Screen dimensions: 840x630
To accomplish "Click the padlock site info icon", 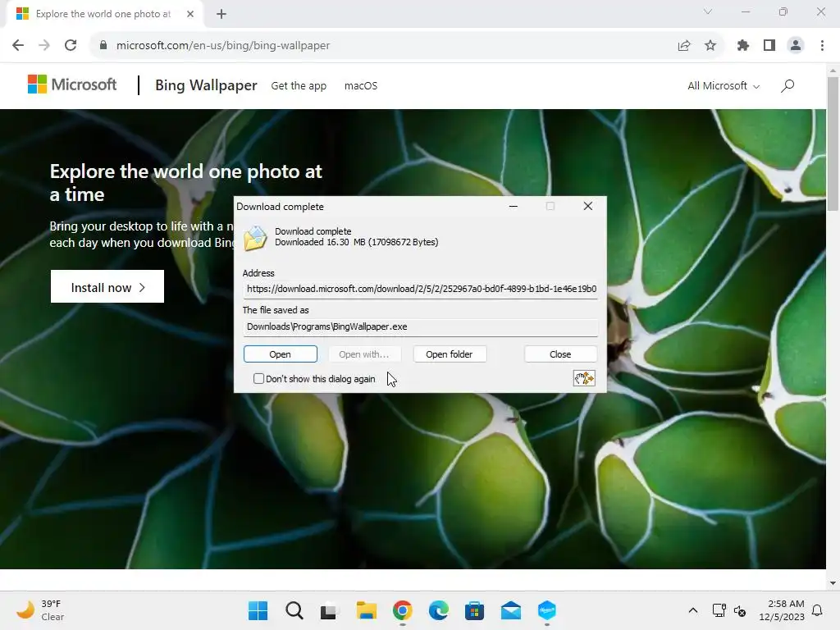I will (x=103, y=45).
